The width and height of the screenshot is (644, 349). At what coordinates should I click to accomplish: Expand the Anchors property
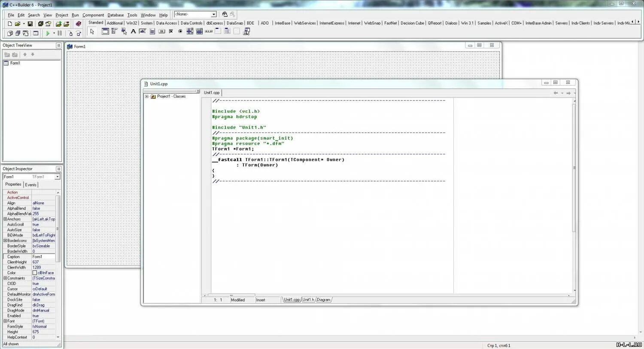5,219
